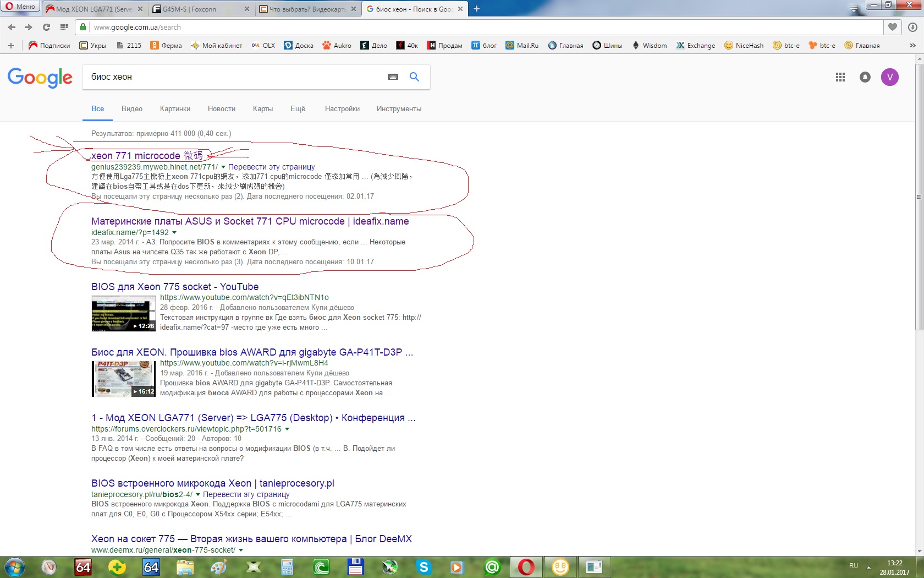Click the Google logo
The width and height of the screenshot is (924, 578).
[40, 78]
